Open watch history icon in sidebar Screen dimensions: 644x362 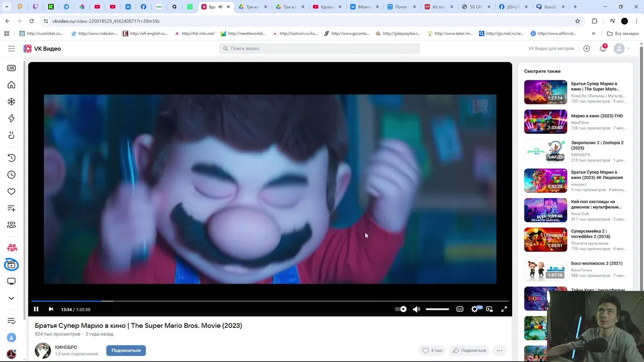pyautogui.click(x=11, y=158)
